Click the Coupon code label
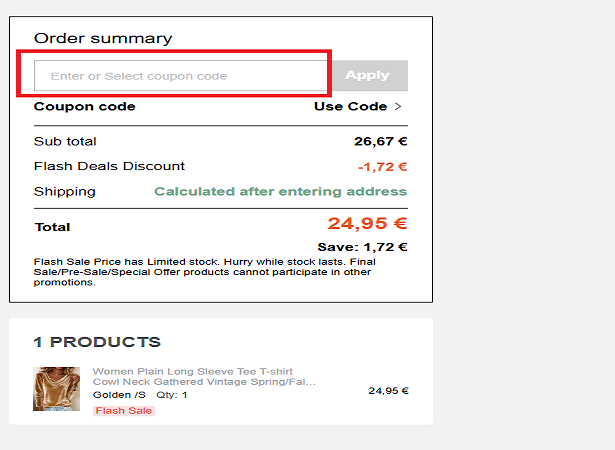This screenshot has width=615, height=450. pyautogui.click(x=85, y=107)
